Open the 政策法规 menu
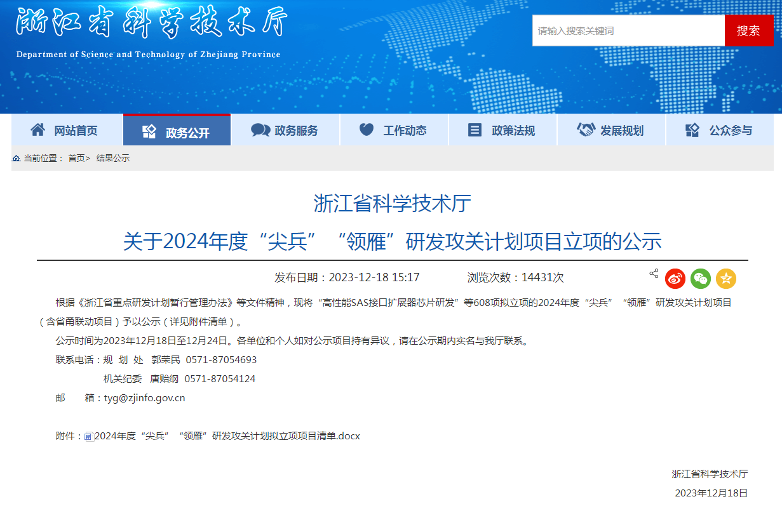This screenshot has height=532, width=782. 504,130
